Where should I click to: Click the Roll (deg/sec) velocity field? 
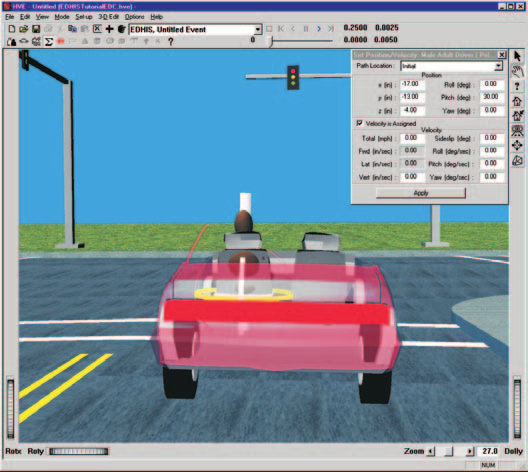click(x=492, y=151)
